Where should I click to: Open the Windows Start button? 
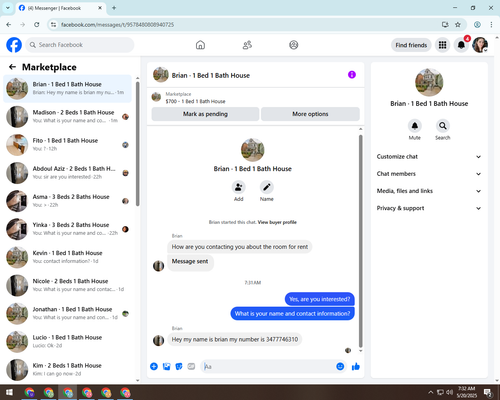tap(9, 392)
